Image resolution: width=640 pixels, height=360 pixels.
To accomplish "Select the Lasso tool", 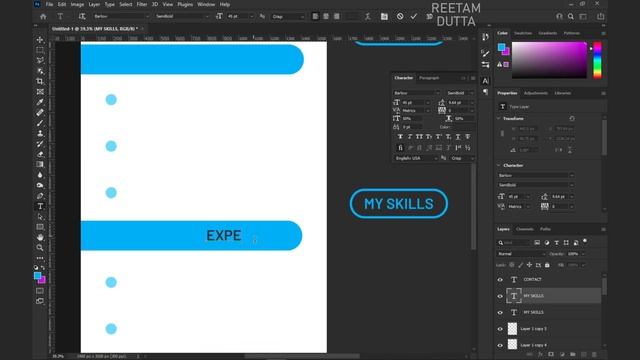I will pos(40,60).
